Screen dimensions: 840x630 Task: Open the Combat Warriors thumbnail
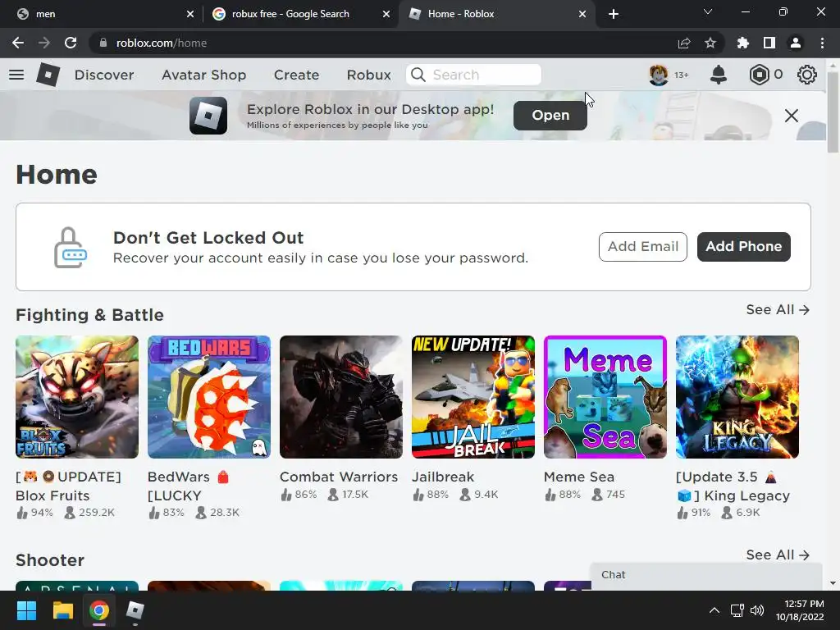(x=340, y=397)
